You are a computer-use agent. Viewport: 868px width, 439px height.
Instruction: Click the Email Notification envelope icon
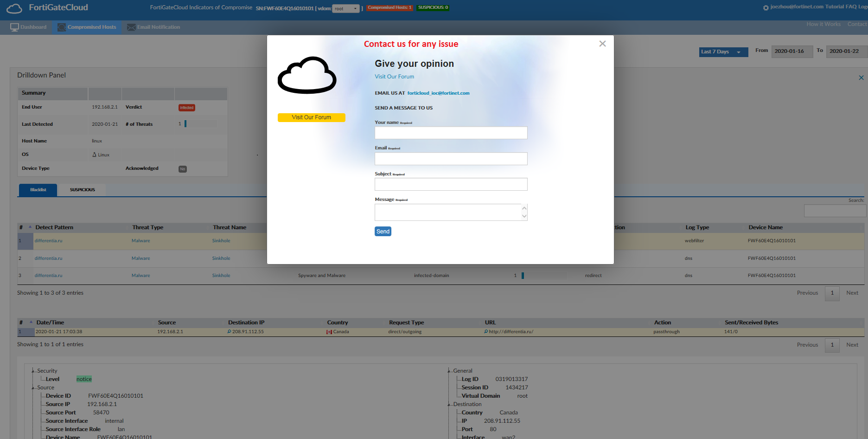click(x=131, y=27)
